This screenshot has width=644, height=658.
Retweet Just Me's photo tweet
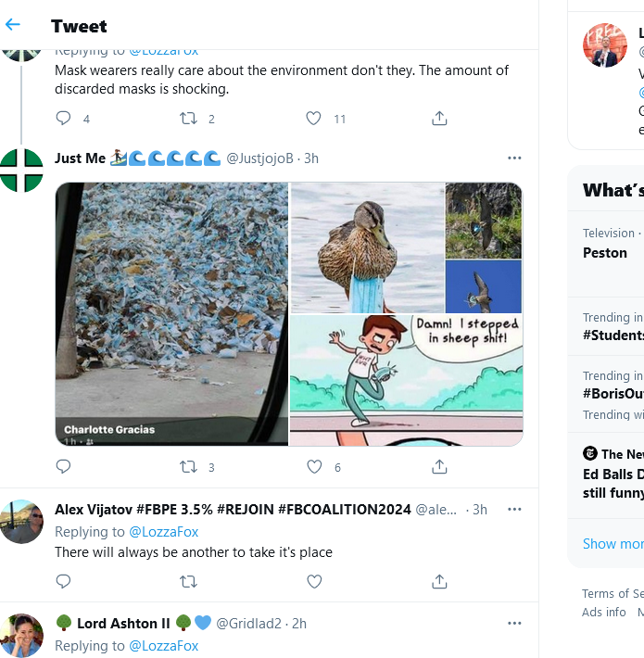[x=188, y=467]
